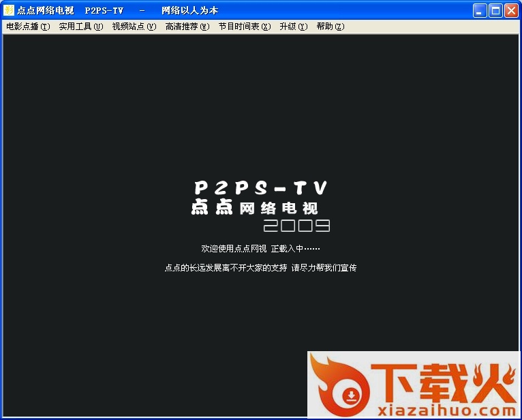This screenshot has width=522, height=420.
Task: Click the 欢迎使用点点网视 正载入中 text
Action: pyautogui.click(x=260, y=248)
